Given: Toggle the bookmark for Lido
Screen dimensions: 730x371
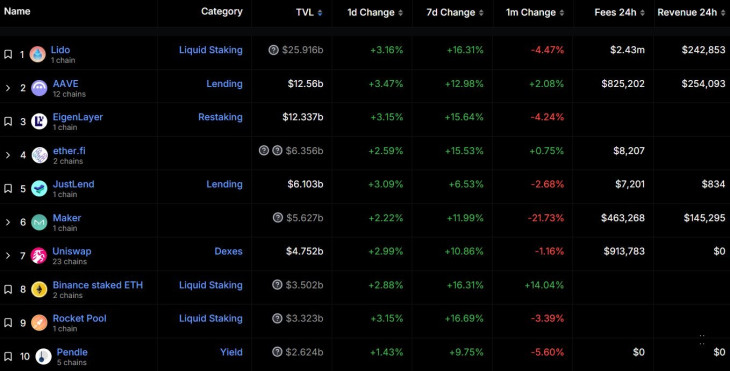Looking at the screenshot, I should pyautogui.click(x=8, y=54).
